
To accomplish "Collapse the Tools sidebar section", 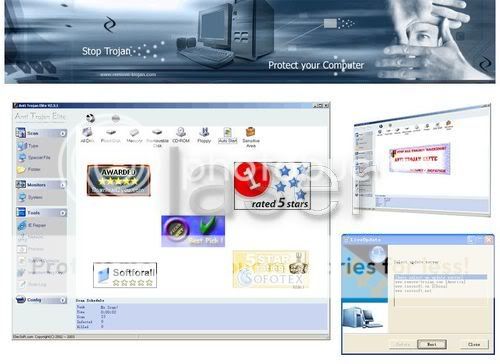I will click(x=63, y=213).
